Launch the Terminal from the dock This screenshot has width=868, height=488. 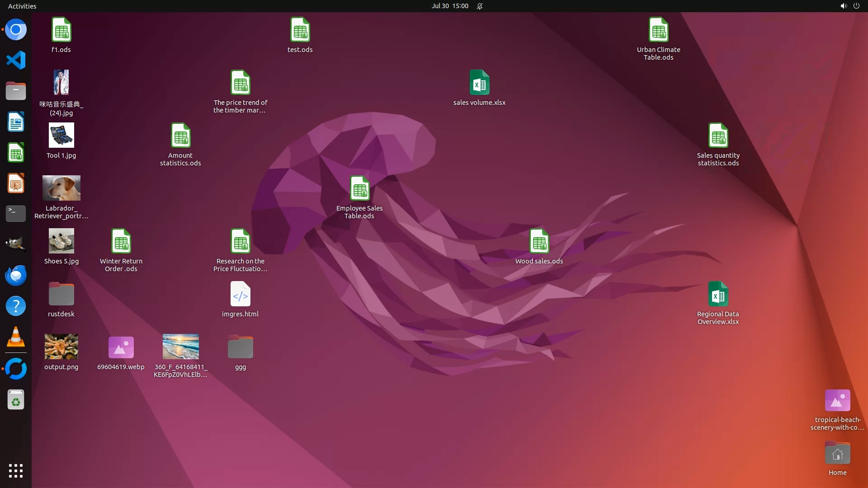click(x=16, y=214)
